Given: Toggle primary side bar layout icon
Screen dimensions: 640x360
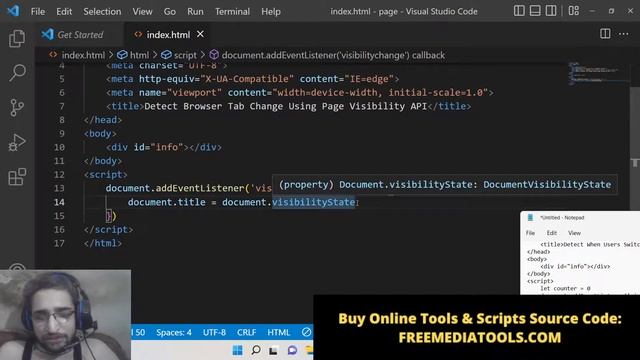Looking at the screenshot, I should pyautogui.click(x=519, y=11).
